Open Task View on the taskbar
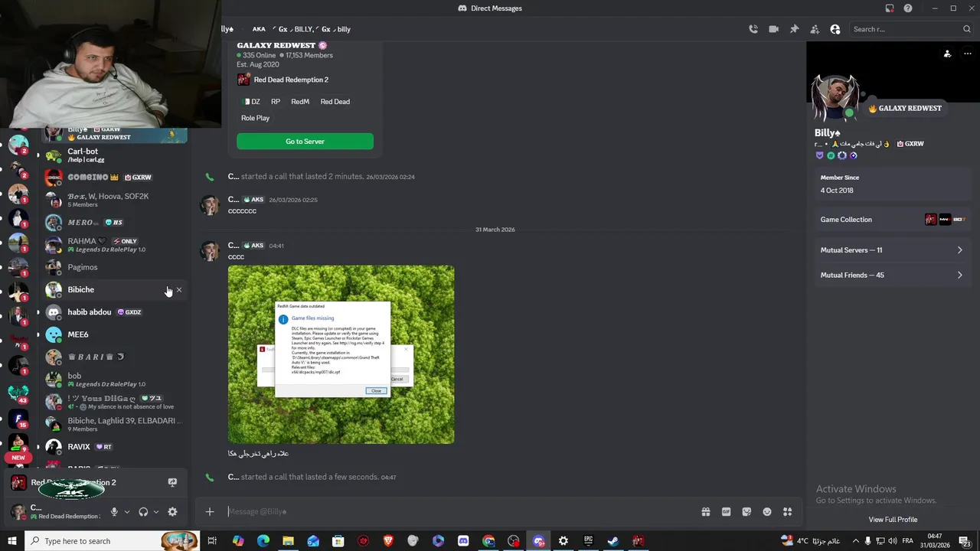The width and height of the screenshot is (980, 551). pyautogui.click(x=212, y=541)
